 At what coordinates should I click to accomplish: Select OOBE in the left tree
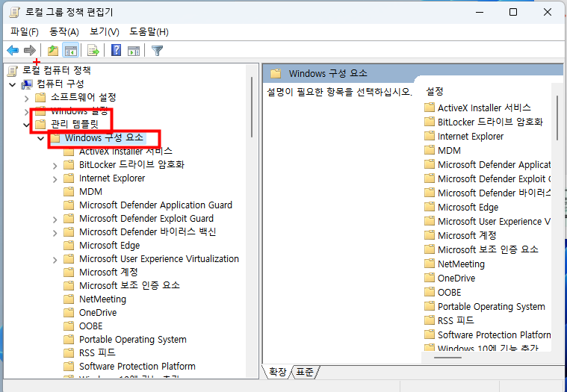click(90, 326)
